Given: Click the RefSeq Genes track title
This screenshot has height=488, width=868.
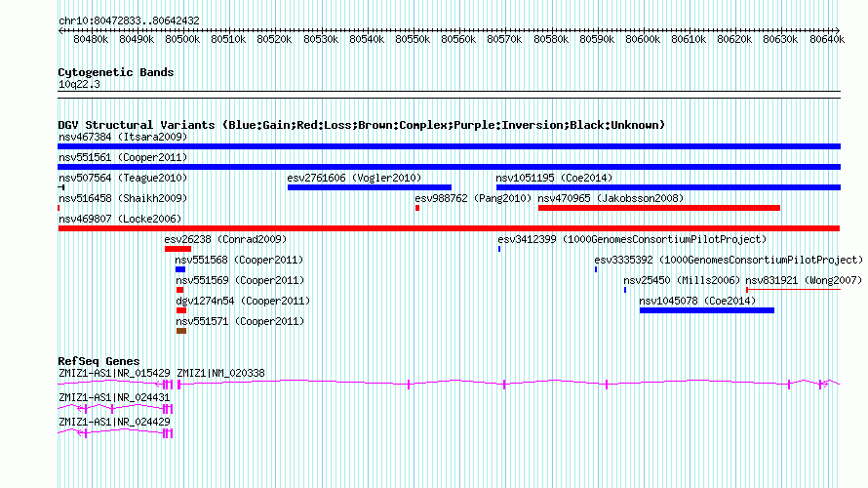Looking at the screenshot, I should click(99, 361).
